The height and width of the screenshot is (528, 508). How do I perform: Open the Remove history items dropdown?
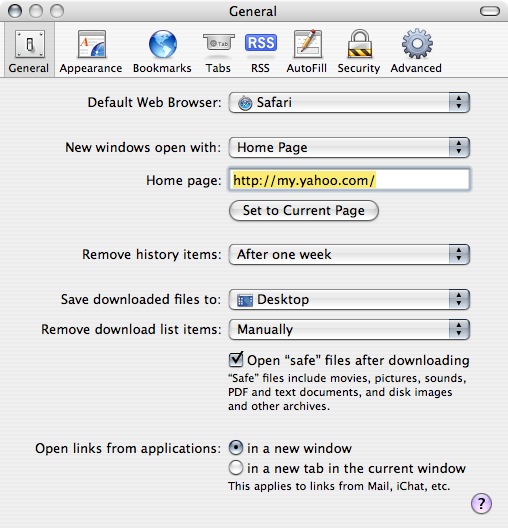[349, 254]
